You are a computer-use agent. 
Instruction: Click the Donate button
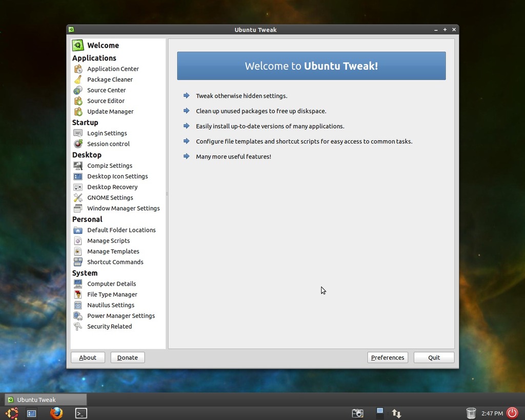point(128,357)
